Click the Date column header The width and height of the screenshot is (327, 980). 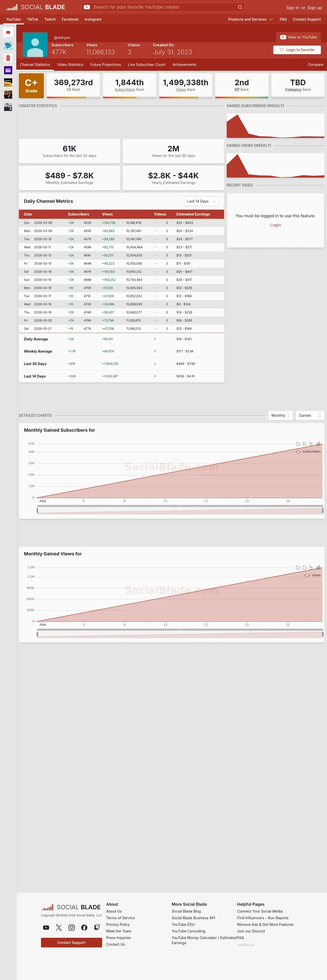point(28,214)
